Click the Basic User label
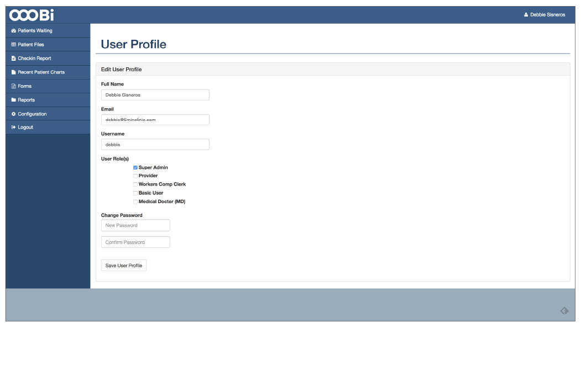 pyautogui.click(x=151, y=193)
